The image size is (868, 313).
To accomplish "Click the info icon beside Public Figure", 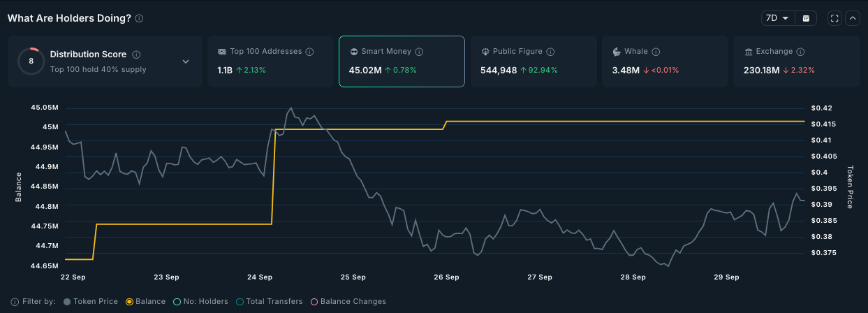I will pos(550,52).
